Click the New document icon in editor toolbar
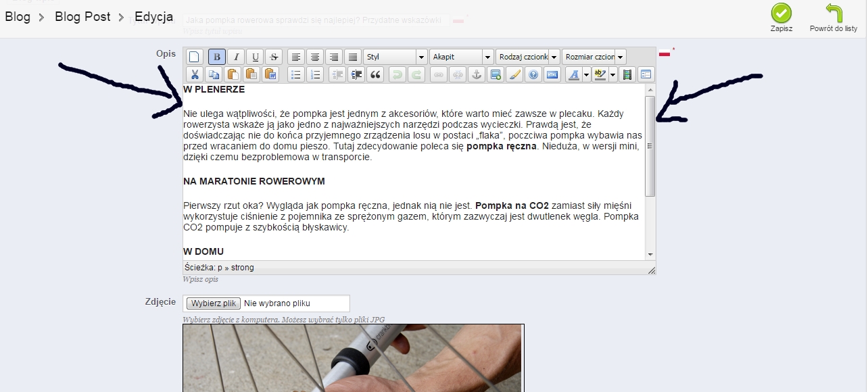Viewport: 868px width, 392px height. (194, 57)
